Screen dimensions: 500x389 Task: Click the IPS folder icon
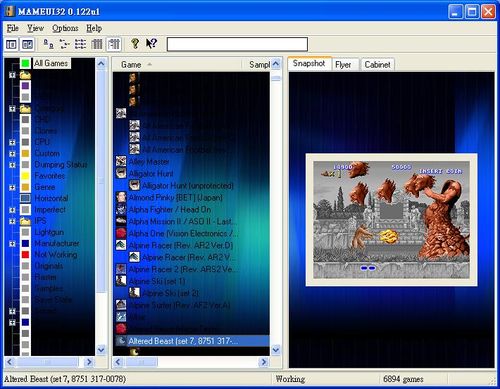(x=25, y=221)
